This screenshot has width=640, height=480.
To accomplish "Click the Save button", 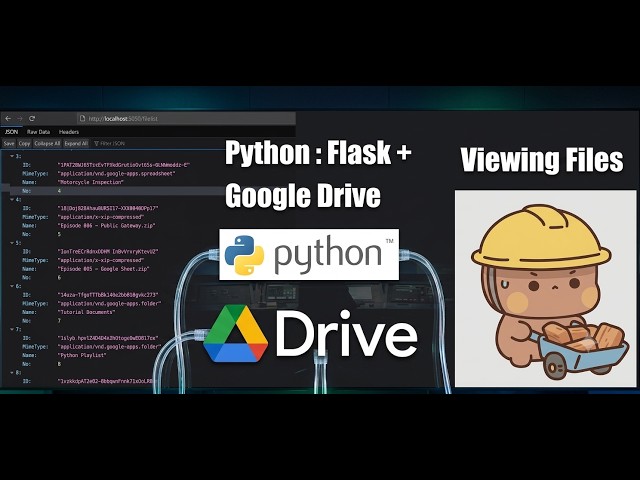I will pos(9,143).
